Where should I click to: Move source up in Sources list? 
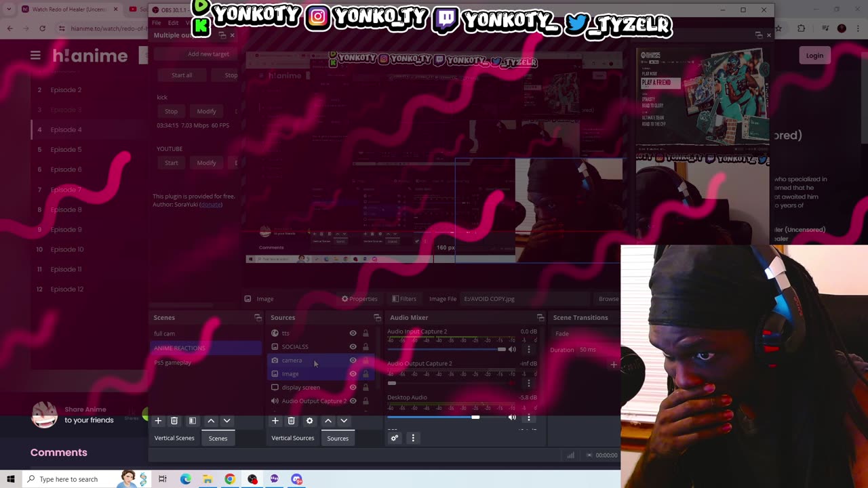click(328, 421)
